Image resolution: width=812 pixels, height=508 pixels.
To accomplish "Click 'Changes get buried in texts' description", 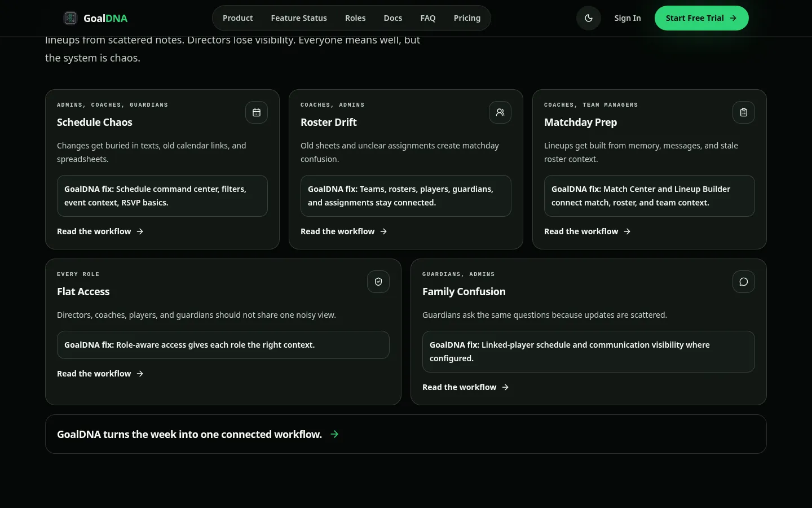I will 152,152.
